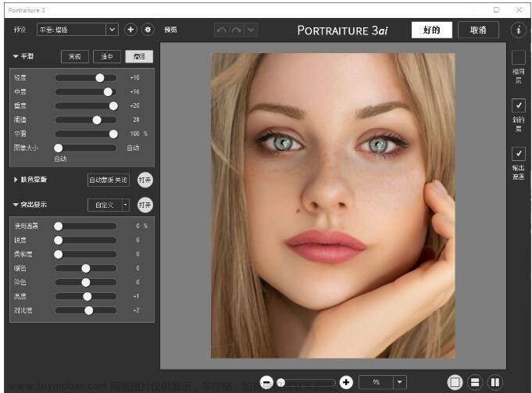The height and width of the screenshot is (393, 532).
Task: Click the 锐度 sharpness slider
Action: 86,241
